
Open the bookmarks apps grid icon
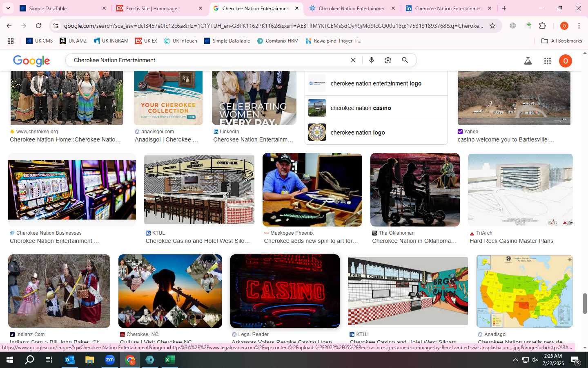click(x=11, y=41)
